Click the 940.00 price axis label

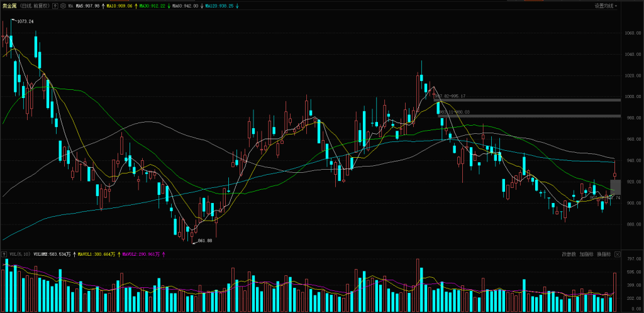click(x=633, y=161)
